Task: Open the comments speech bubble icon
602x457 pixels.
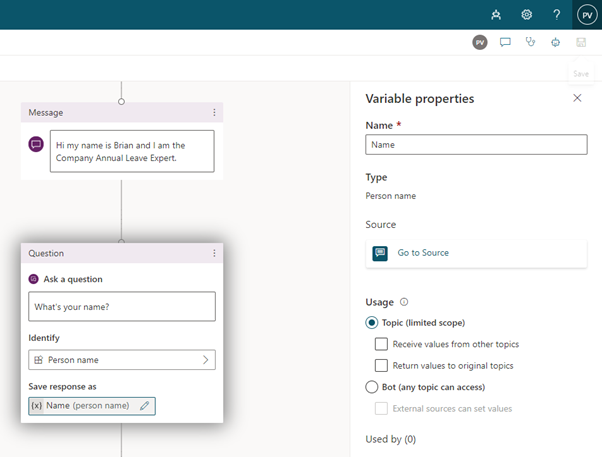Action: click(505, 42)
